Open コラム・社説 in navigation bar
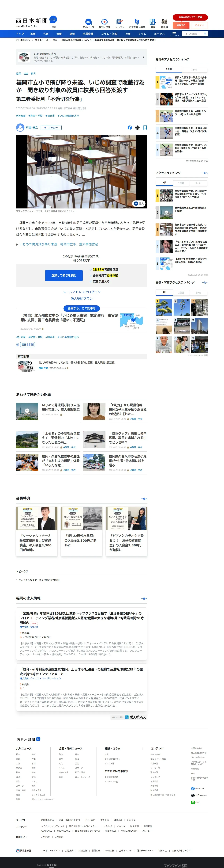The height and width of the screenshot is (868, 224). [109, 34]
